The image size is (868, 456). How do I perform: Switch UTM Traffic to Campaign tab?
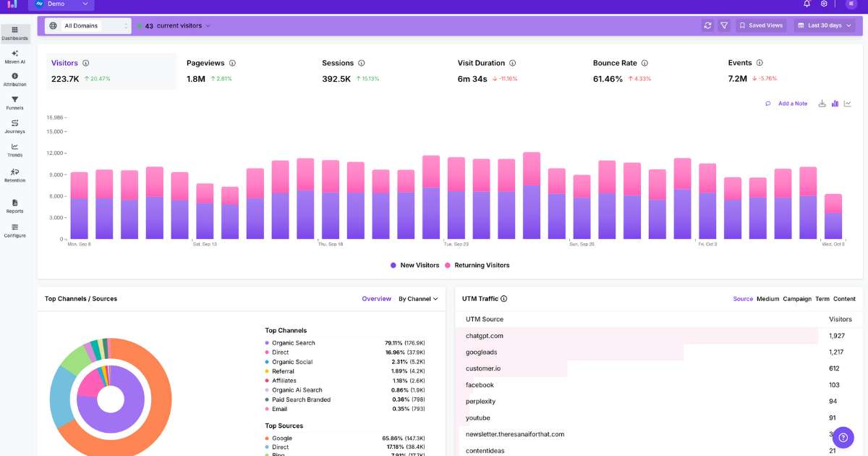[797, 299]
